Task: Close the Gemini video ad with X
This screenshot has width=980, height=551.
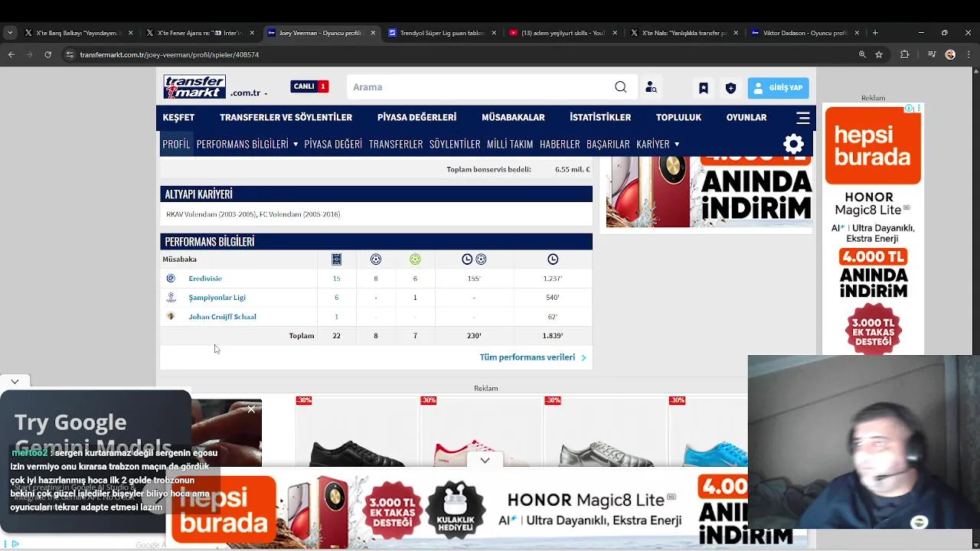Action: tap(251, 409)
